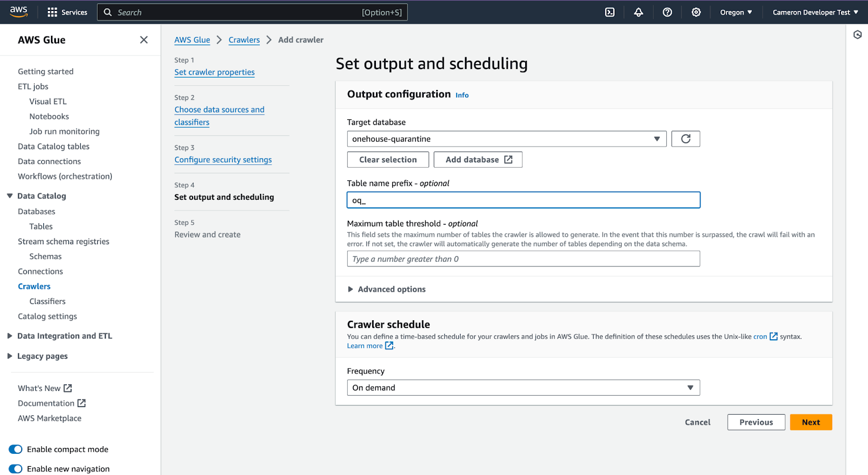Click the Next button
This screenshot has width=868, height=475.
(x=811, y=422)
